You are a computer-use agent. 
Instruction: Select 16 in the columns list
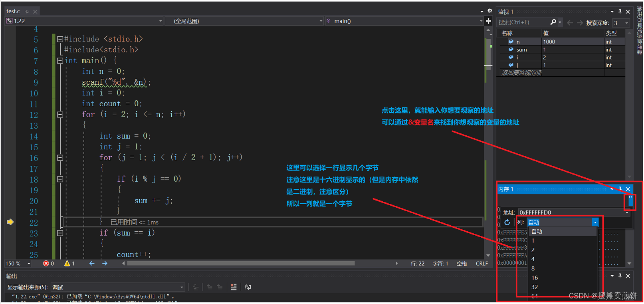pyautogui.click(x=563, y=278)
